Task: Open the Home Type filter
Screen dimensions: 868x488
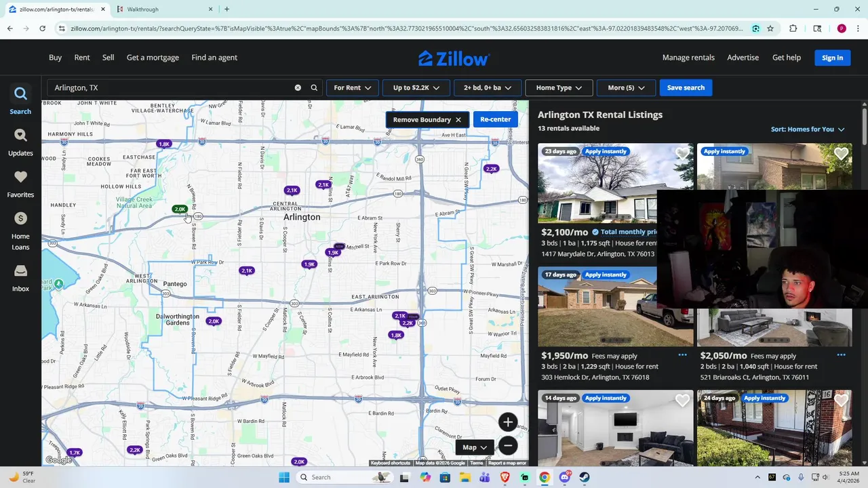Action: [x=559, y=87]
